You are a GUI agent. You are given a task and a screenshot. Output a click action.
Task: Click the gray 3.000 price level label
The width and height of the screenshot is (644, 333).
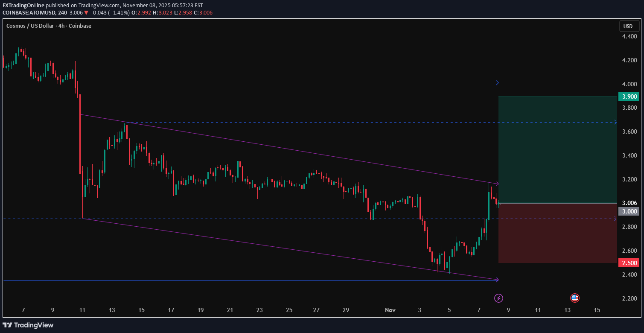pyautogui.click(x=629, y=211)
